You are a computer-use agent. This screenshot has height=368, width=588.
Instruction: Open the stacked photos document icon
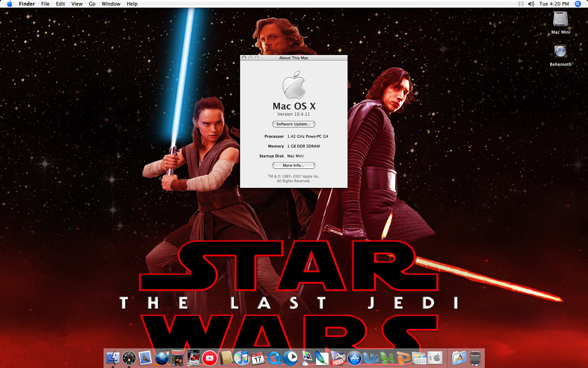click(x=419, y=358)
